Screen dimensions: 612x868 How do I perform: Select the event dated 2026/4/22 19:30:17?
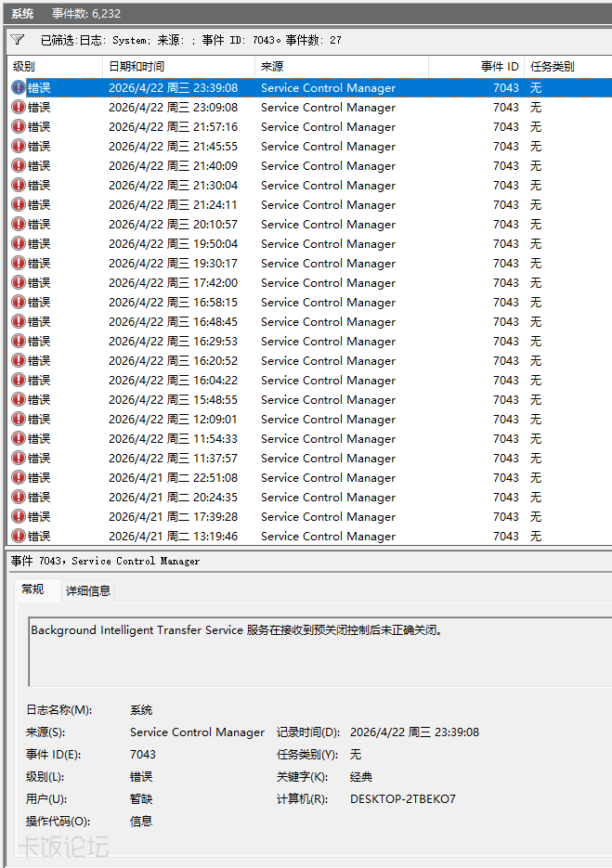pyautogui.click(x=309, y=263)
